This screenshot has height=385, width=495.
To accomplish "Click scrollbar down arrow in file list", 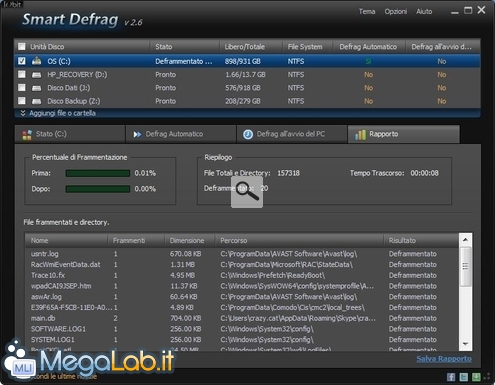I will click(466, 344).
